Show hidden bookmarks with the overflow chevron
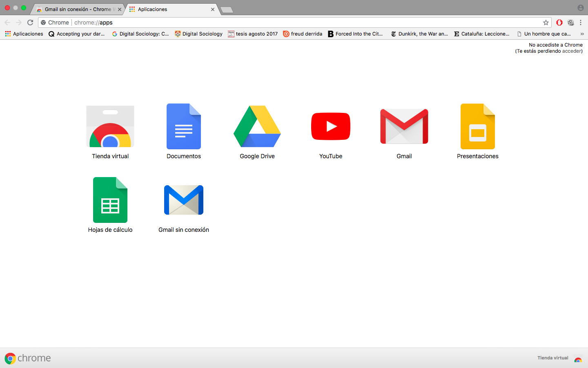 coord(582,34)
